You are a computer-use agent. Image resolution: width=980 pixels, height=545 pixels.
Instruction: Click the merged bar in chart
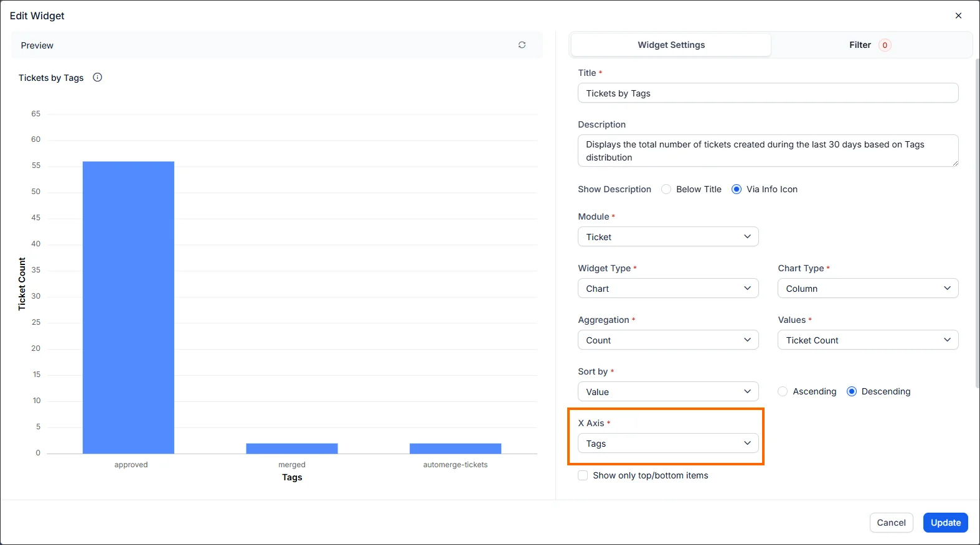pyautogui.click(x=292, y=448)
